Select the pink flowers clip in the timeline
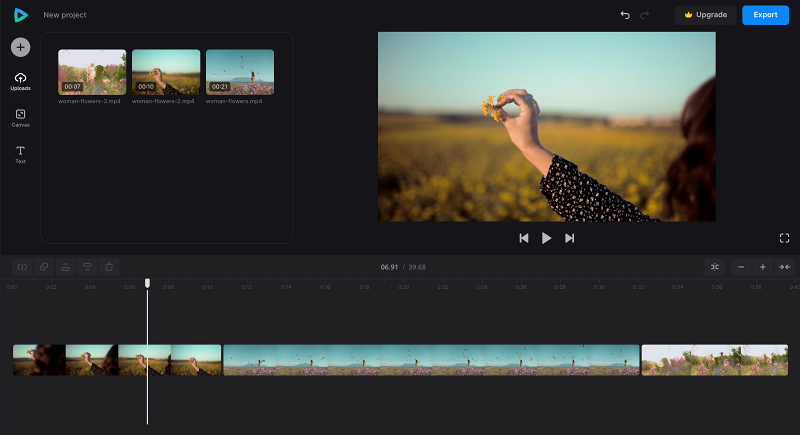 pos(715,360)
